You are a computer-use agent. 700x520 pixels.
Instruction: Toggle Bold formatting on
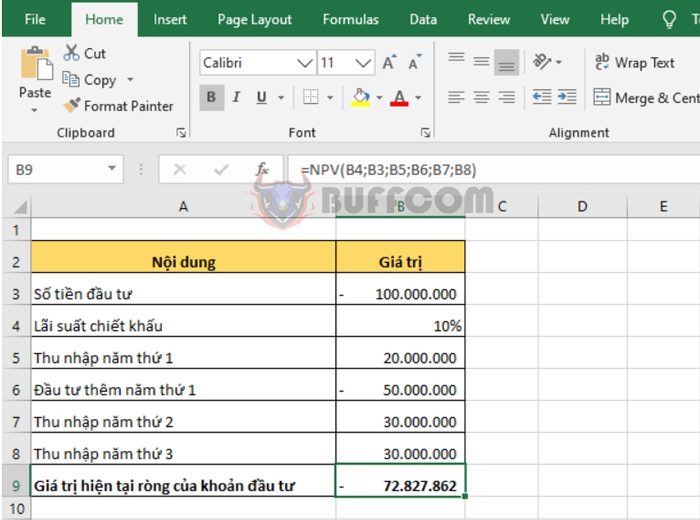pyautogui.click(x=211, y=97)
